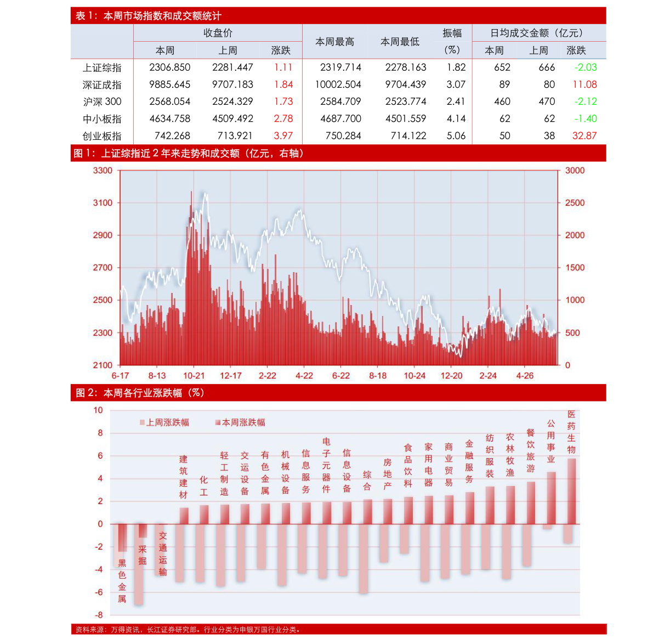
Task: Click the 3.97 closing price change value
Action: click(x=283, y=135)
